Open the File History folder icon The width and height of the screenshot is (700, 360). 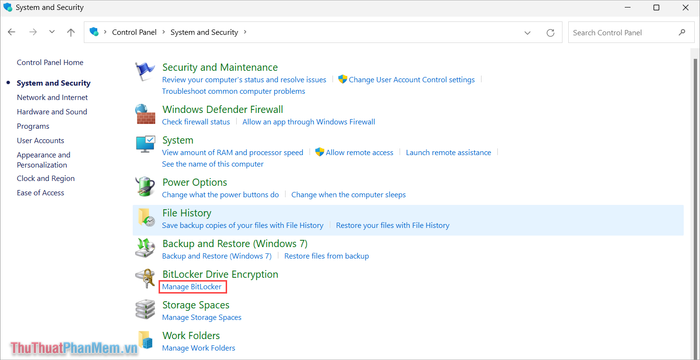coord(145,218)
